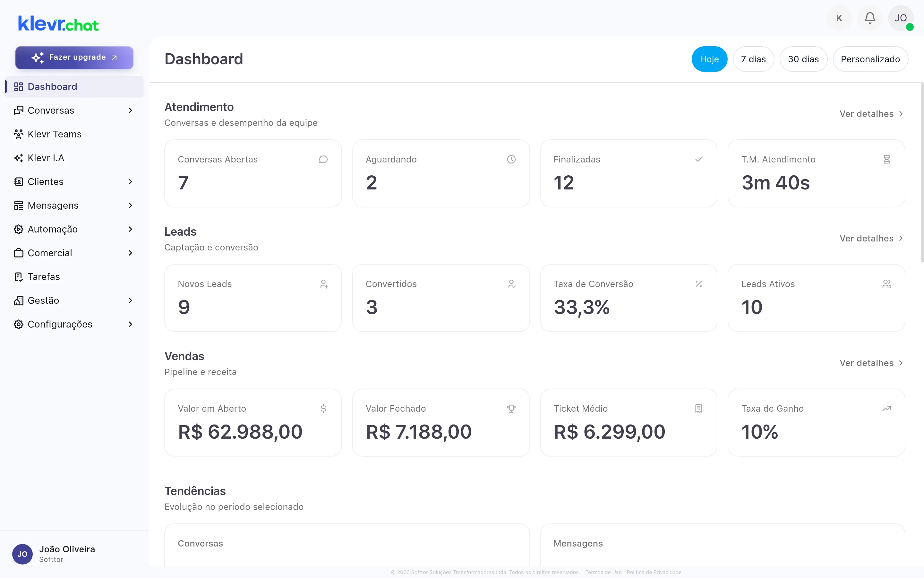Click the hourglass icon on T.M. Atendimento card
The image size is (924, 578).
886,159
